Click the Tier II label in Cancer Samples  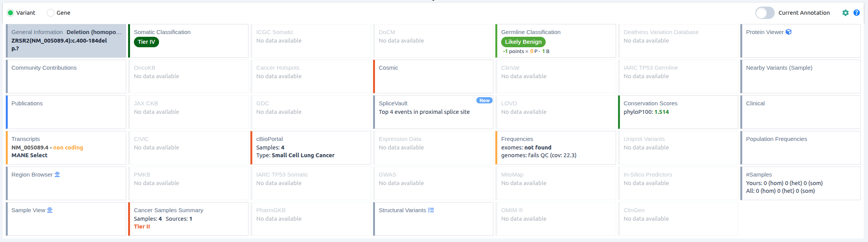[x=142, y=227]
